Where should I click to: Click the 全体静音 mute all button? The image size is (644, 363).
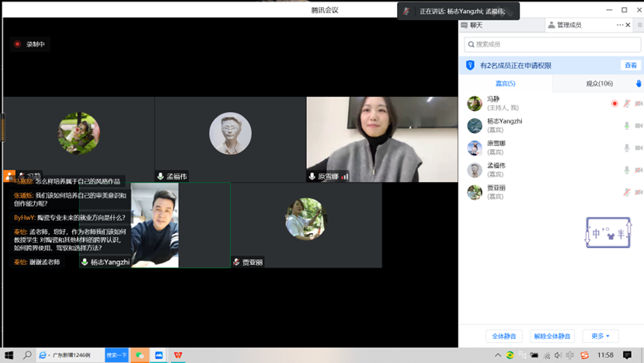(504, 336)
